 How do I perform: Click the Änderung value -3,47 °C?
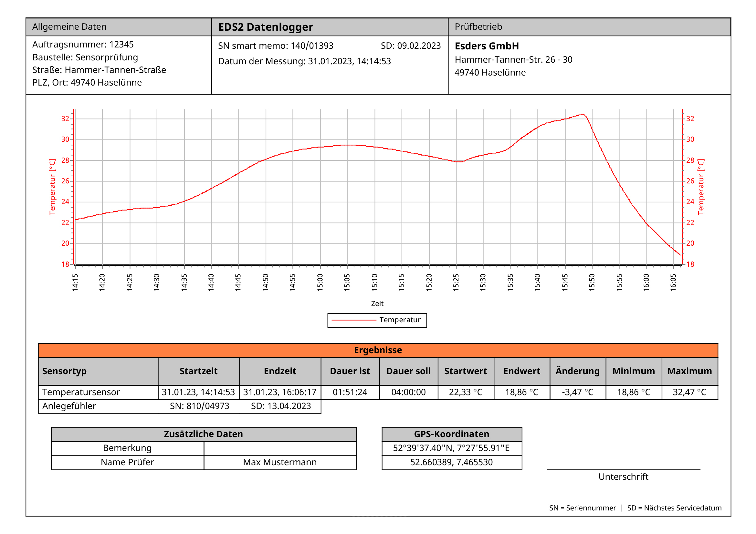[578, 392]
